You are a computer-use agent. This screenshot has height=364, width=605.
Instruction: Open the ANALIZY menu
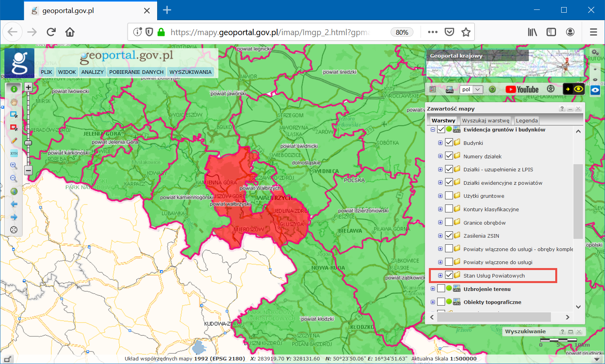[92, 72]
